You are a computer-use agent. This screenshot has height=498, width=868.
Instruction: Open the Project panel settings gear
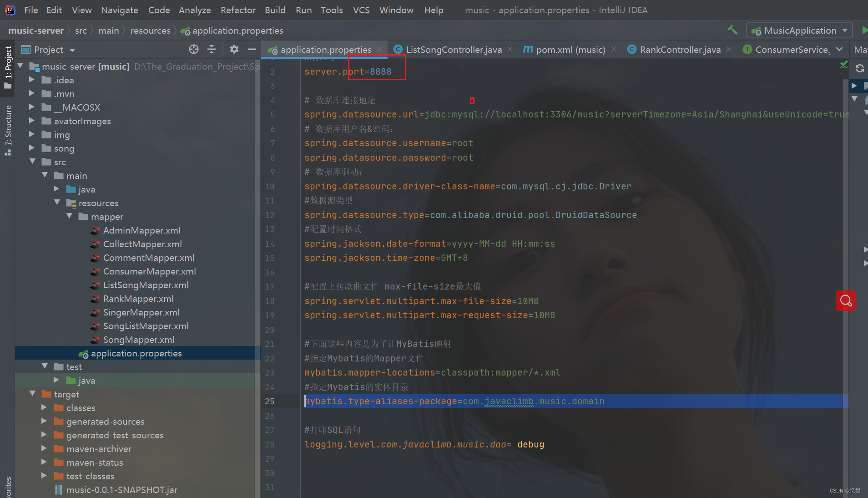(x=234, y=49)
